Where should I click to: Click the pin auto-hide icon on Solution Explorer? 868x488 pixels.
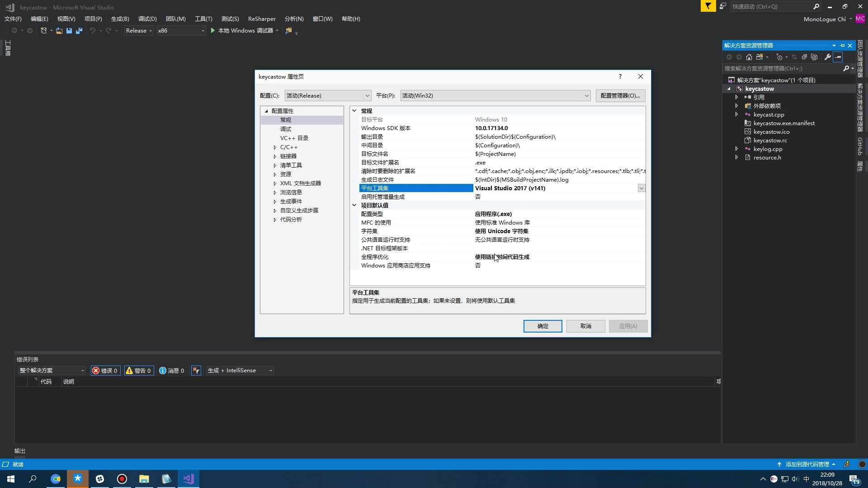pos(842,46)
